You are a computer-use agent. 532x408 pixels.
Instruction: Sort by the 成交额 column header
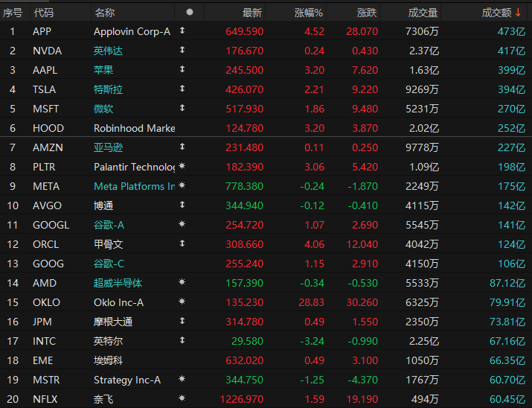click(497, 13)
